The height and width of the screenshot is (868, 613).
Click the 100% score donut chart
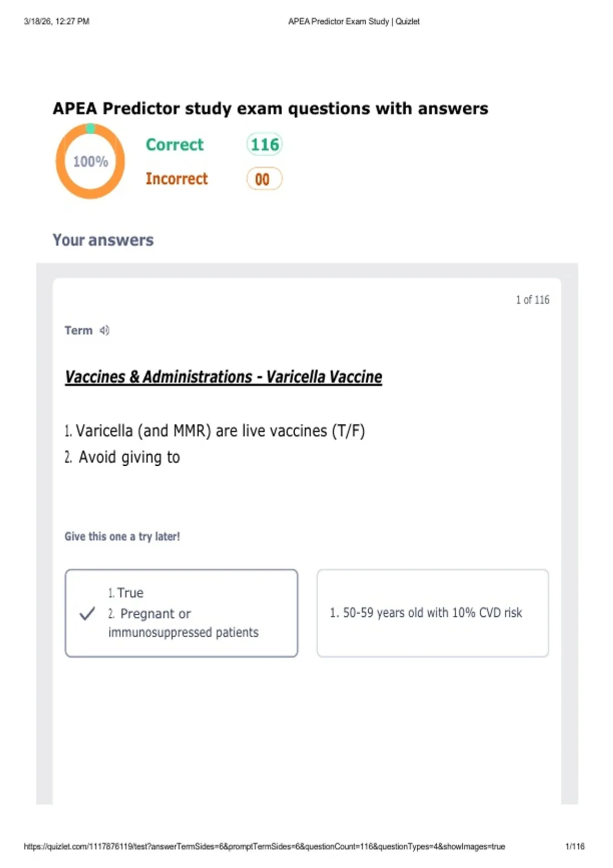tap(90, 161)
